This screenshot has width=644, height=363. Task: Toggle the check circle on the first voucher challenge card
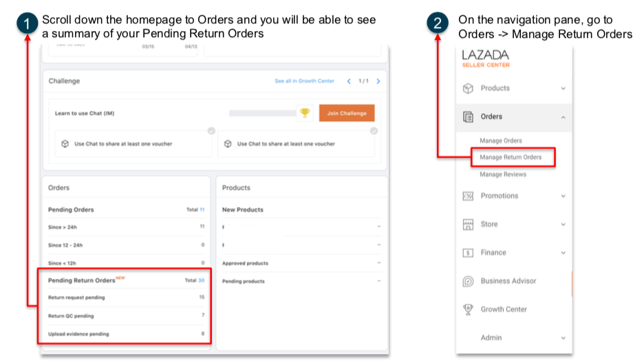pos(211,131)
